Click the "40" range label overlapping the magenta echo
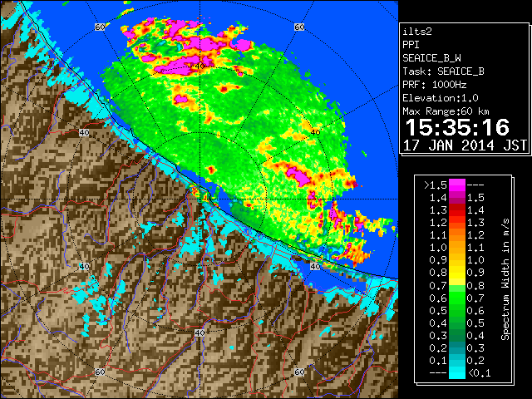532x399 pixels. 199,66
